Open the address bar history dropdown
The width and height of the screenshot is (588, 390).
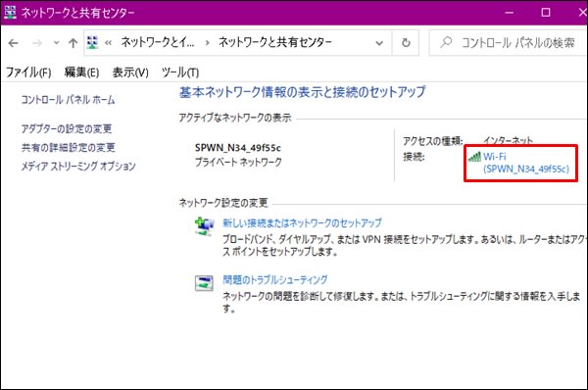[x=379, y=43]
